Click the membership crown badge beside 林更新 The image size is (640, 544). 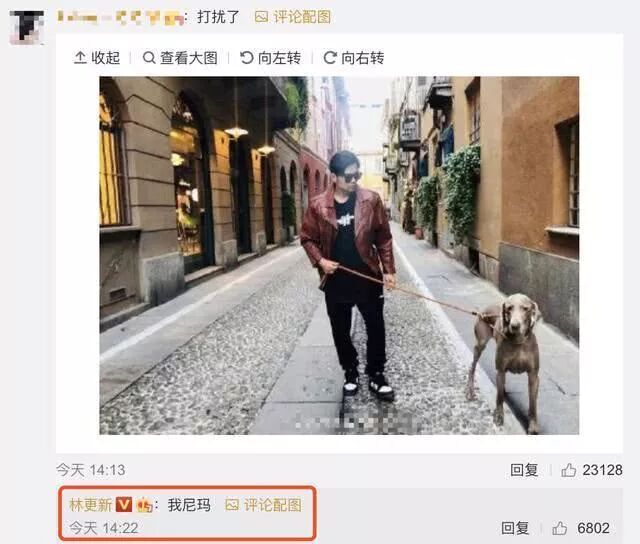144,505
